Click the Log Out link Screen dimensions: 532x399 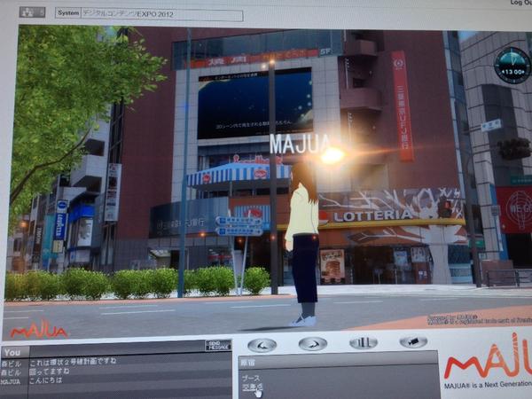[x=520, y=3]
